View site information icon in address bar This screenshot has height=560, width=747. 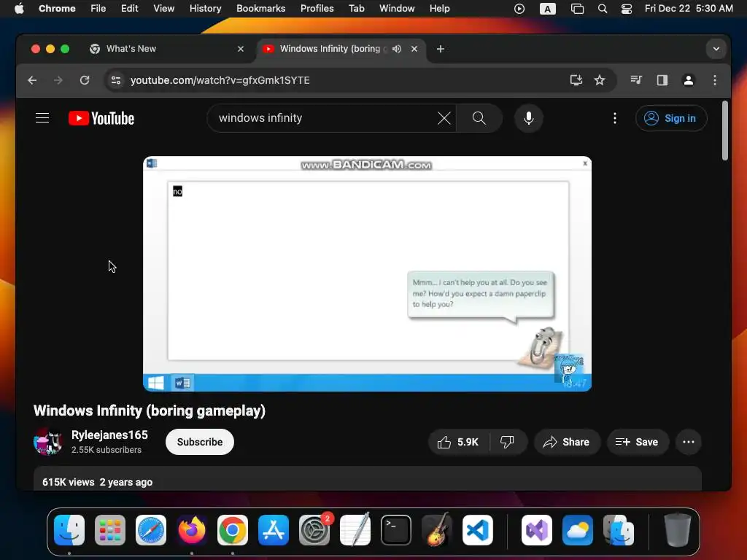coord(116,80)
